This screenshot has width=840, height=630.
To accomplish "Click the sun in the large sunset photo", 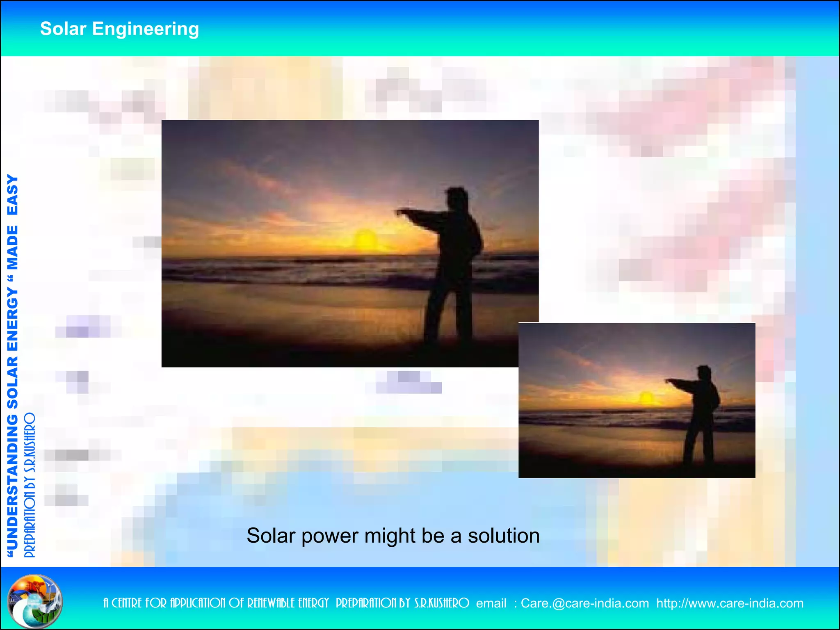I will (365, 240).
